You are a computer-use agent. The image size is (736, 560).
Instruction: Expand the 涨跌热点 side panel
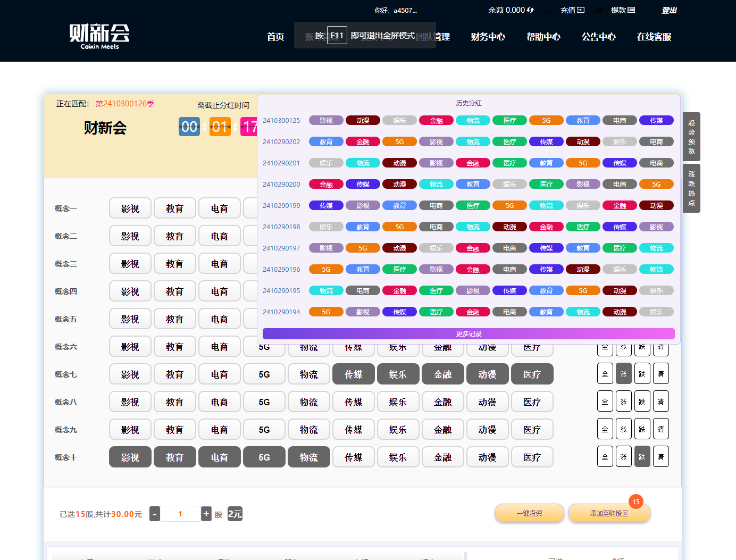pyautogui.click(x=691, y=188)
